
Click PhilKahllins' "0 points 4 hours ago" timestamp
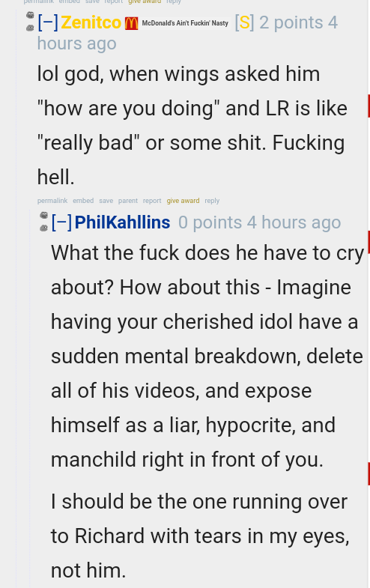click(x=259, y=222)
